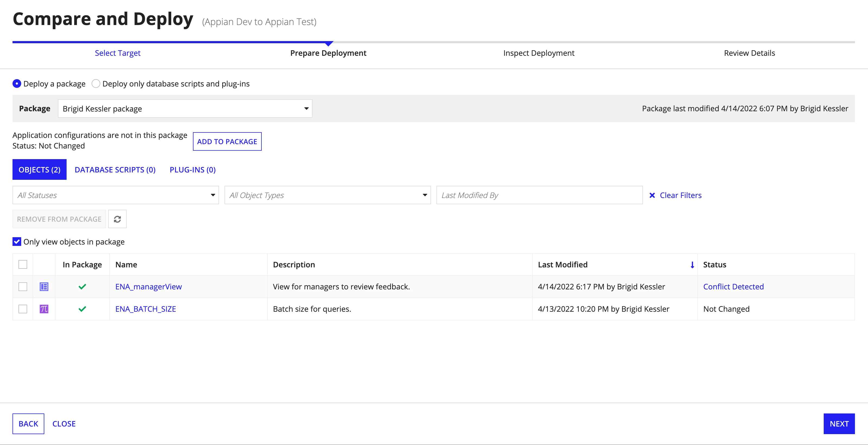
Task: Check the ENA_managerView row checkbox
Action: coord(23,287)
